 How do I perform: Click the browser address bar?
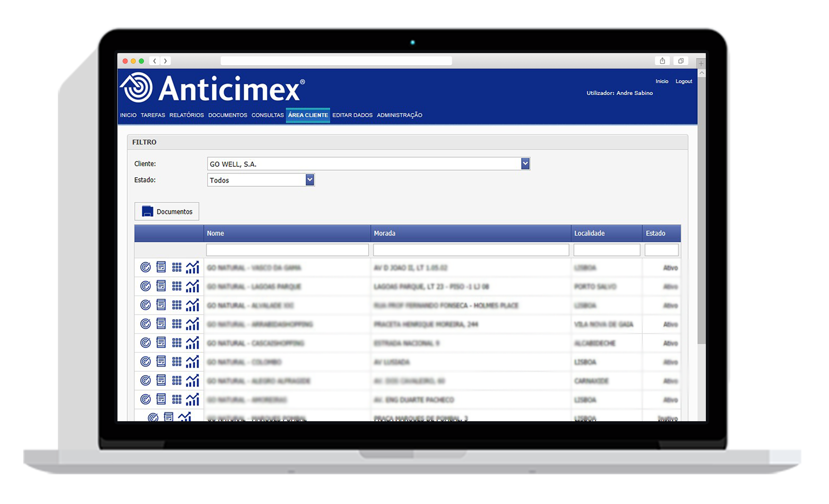pyautogui.click(x=336, y=61)
